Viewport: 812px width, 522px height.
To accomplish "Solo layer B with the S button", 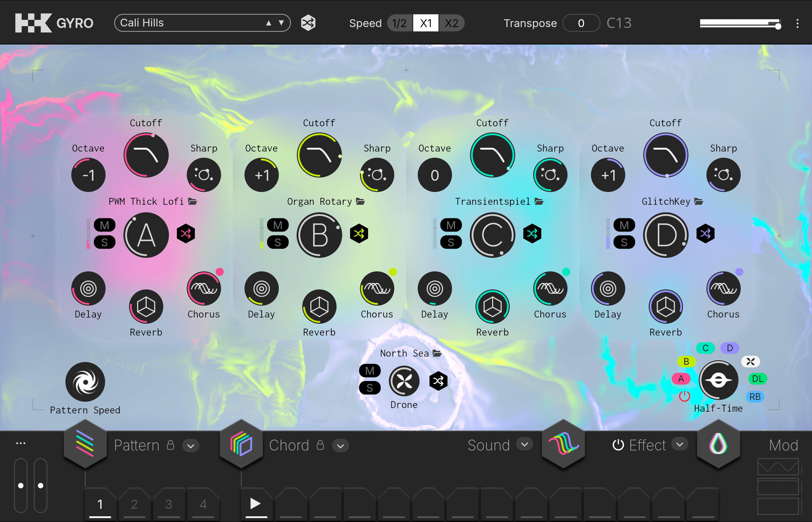I will [x=278, y=242].
